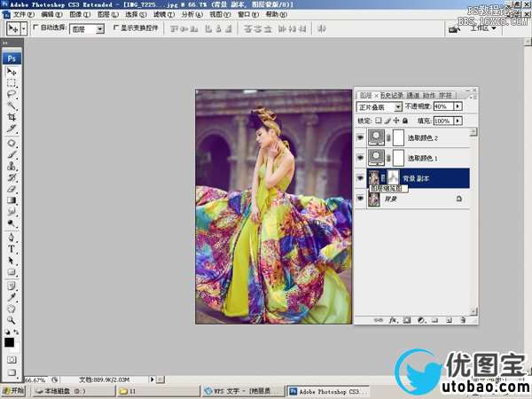Select the Clone Stamp tool
The image size is (532, 399).
pos(12,166)
